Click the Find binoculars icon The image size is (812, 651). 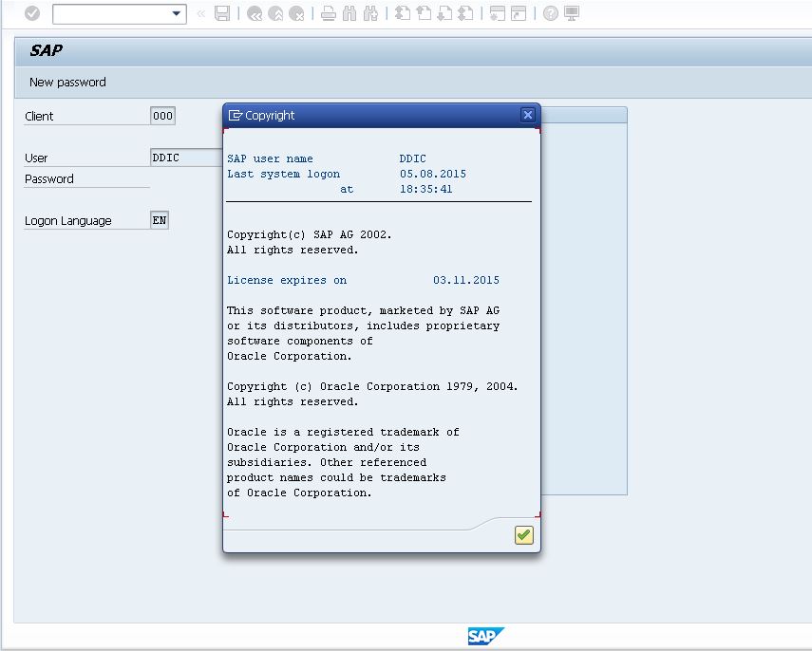(349, 13)
